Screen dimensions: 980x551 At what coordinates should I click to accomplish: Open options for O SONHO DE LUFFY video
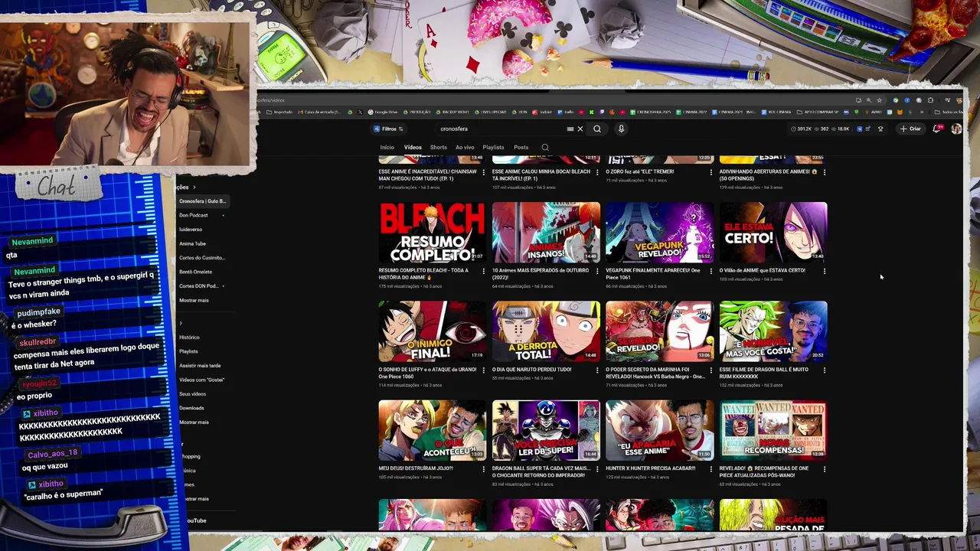point(483,370)
